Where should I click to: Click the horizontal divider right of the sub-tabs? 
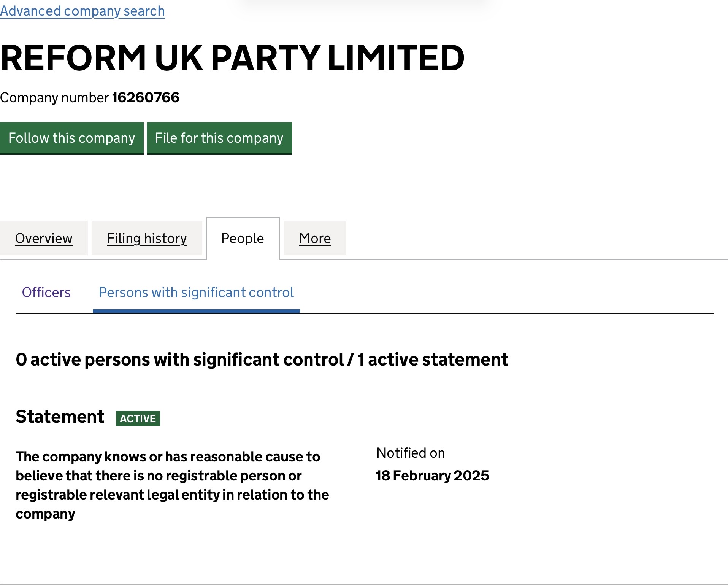pyautogui.click(x=506, y=313)
